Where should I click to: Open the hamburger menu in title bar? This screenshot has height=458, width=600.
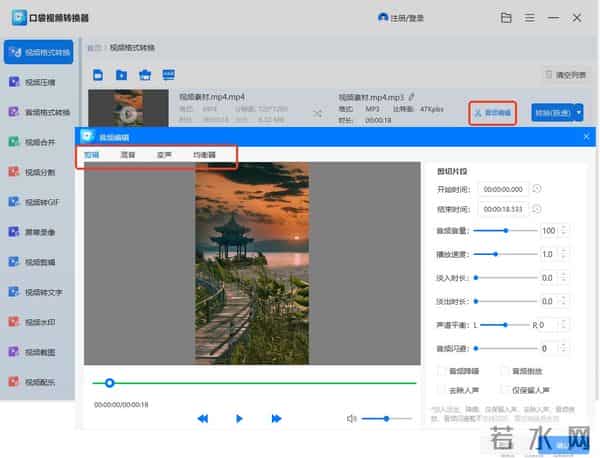(x=530, y=18)
